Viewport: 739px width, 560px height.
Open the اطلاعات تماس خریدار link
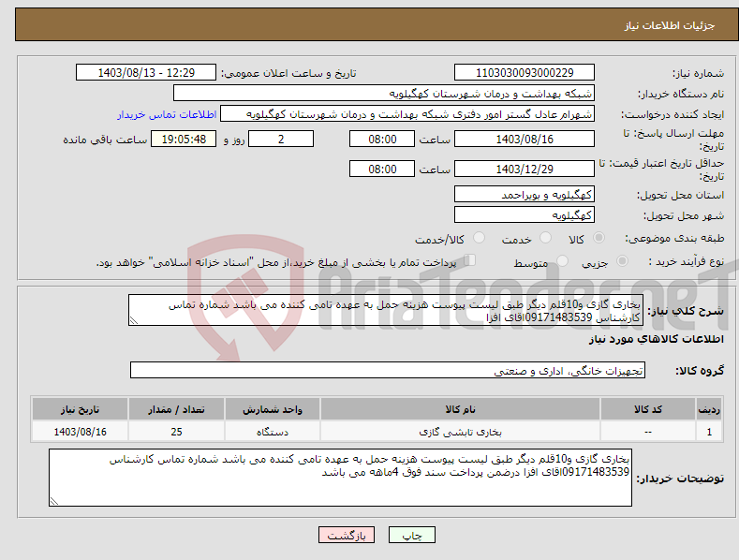coord(167,114)
